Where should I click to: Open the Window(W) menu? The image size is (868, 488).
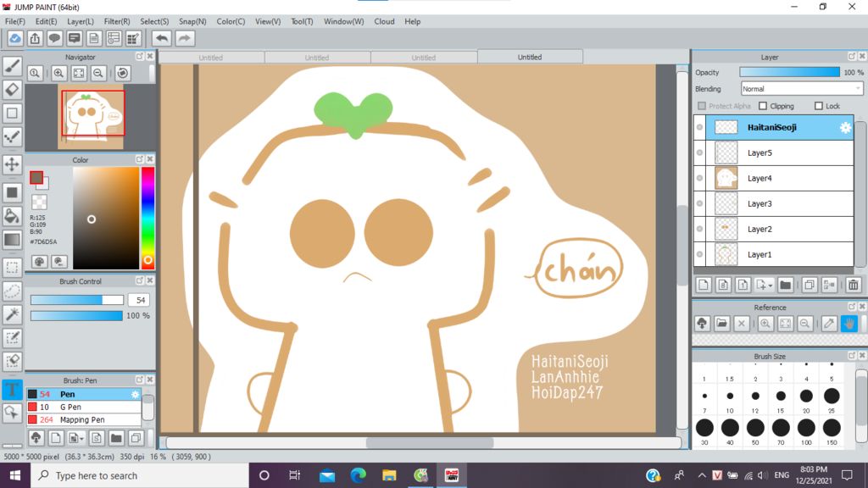[x=344, y=21]
